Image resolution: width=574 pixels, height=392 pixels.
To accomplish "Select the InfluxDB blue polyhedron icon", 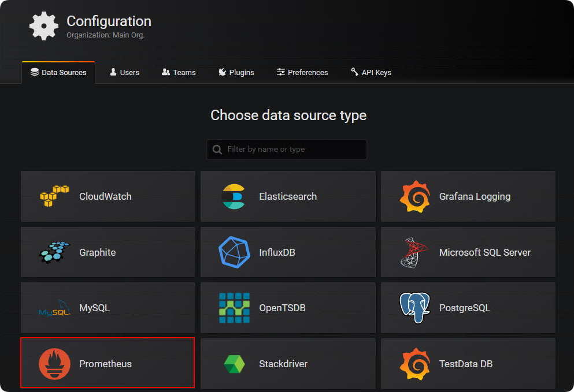I will [x=234, y=252].
